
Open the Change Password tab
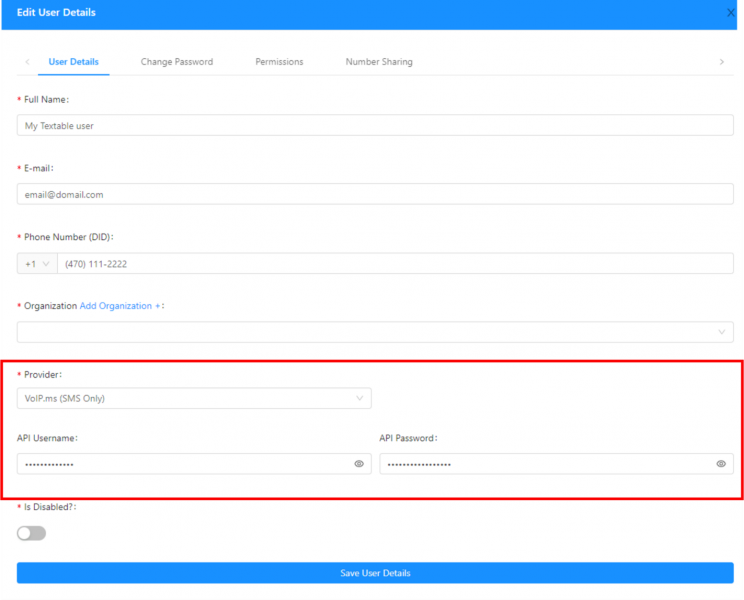177,62
